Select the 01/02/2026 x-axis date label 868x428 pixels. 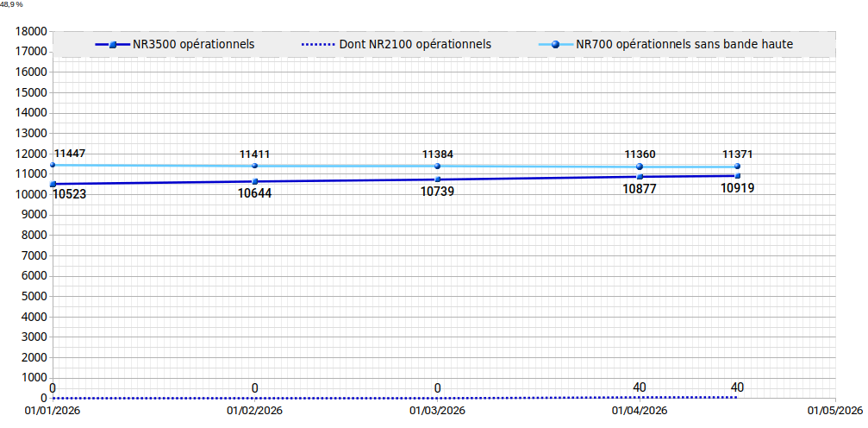254,412
